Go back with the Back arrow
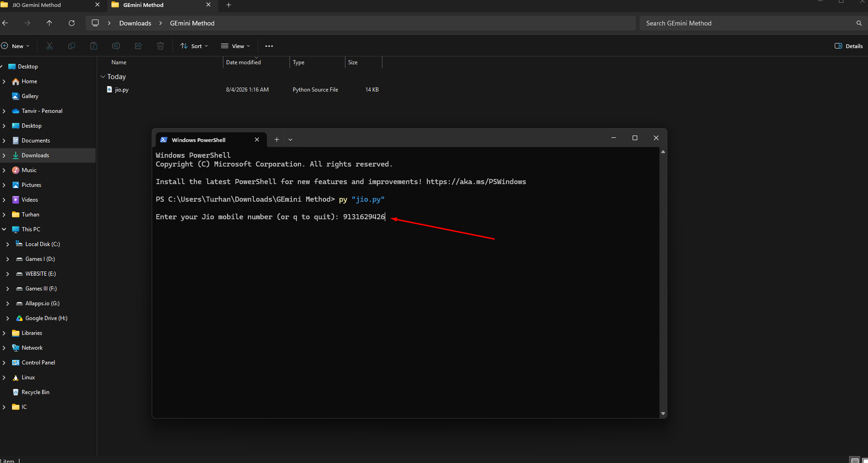868x463 pixels. (x=5, y=23)
